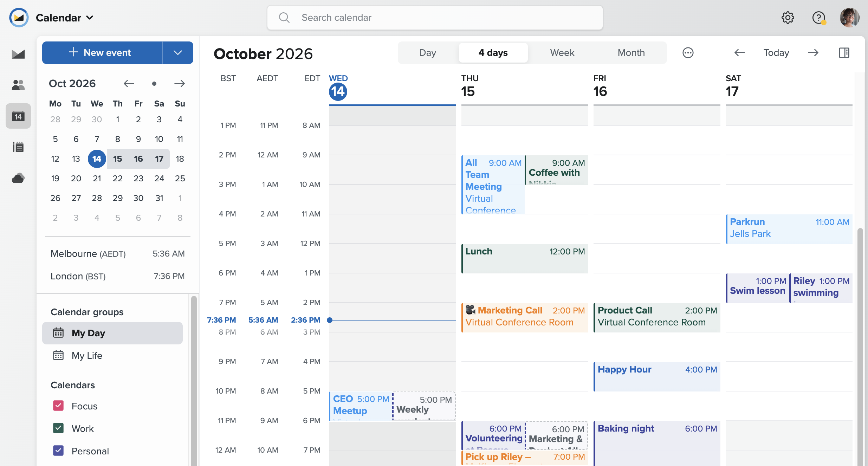Toggle the Work calendar checkbox
This screenshot has width=868, height=466.
[58, 428]
